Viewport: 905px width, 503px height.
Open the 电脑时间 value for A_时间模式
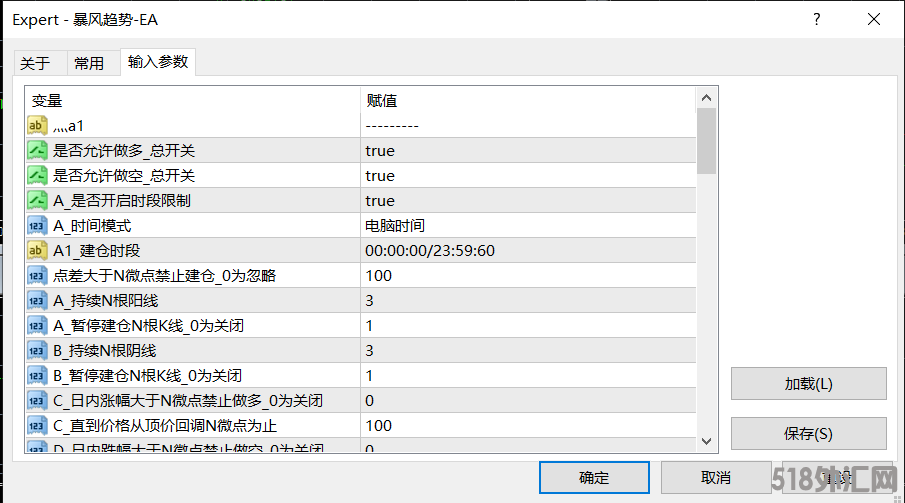[395, 226]
